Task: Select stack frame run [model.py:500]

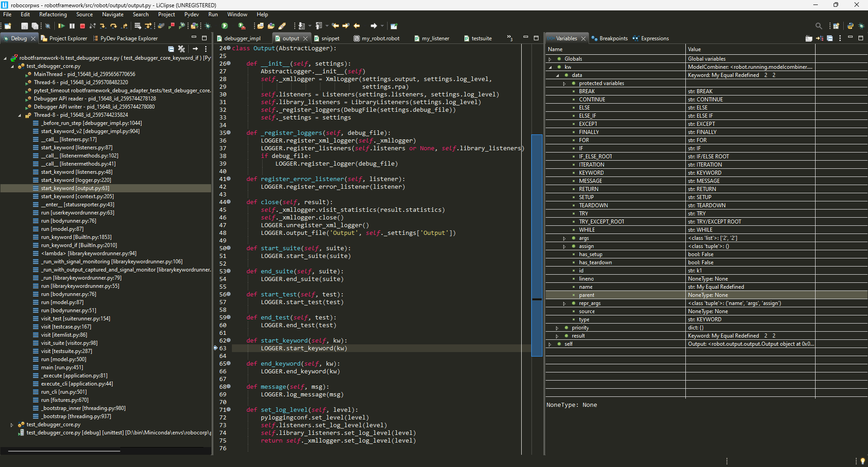Action: coord(63,359)
